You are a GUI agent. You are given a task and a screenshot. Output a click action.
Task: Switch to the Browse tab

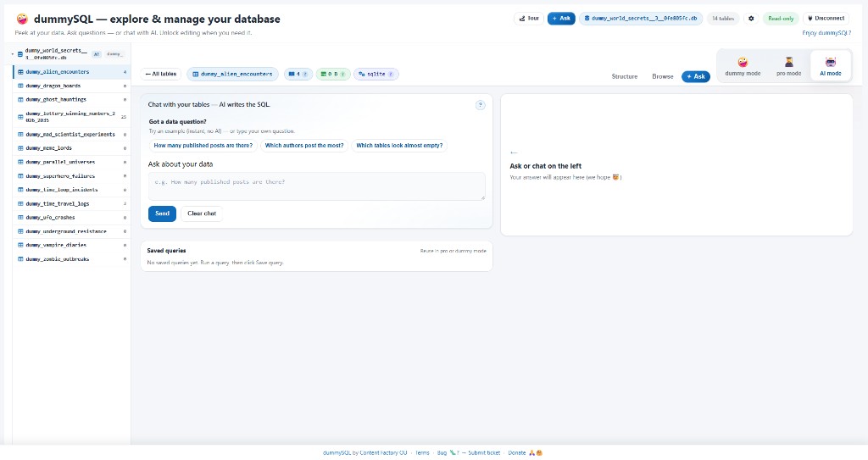(x=663, y=76)
